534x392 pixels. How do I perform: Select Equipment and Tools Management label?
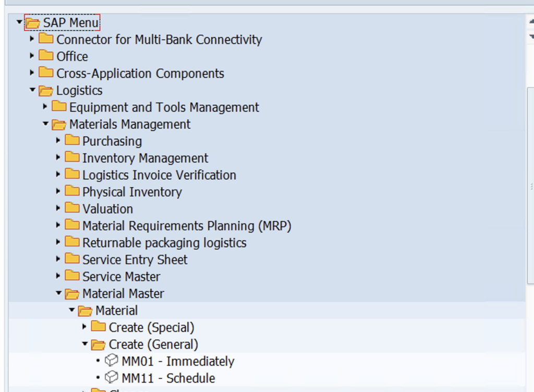click(164, 107)
